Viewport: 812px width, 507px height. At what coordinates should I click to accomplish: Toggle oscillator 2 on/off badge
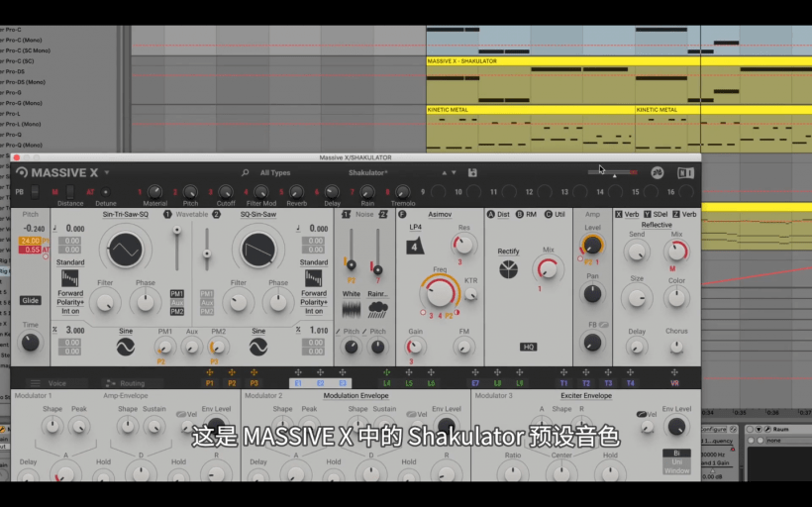(217, 215)
